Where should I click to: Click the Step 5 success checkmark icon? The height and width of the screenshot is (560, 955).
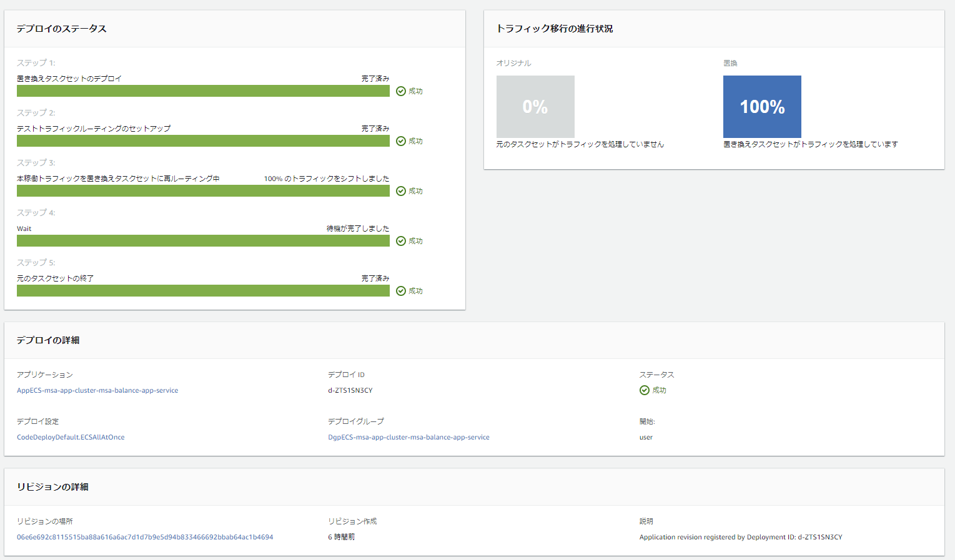click(x=401, y=291)
